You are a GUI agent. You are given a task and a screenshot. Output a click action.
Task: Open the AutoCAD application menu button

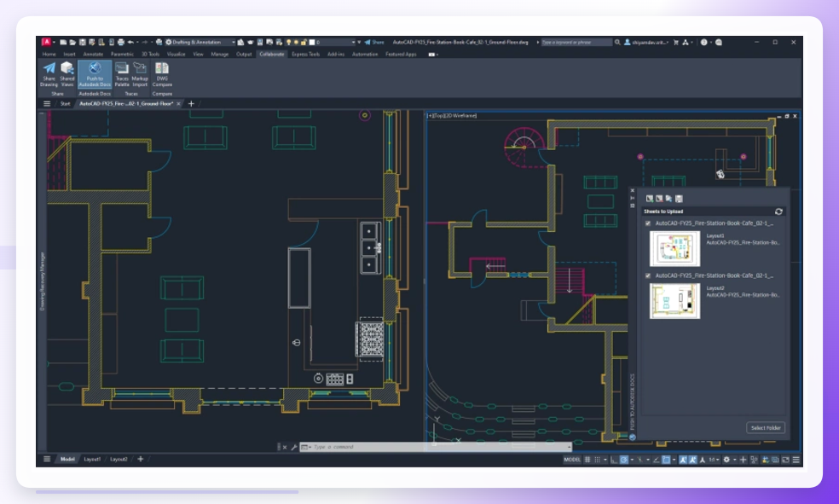(47, 42)
